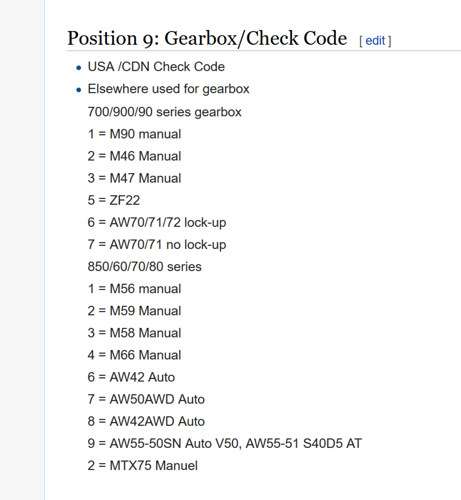Image resolution: width=461 pixels, height=500 pixels.
Task: Click on 2 = M59 Manual
Action: [134, 311]
